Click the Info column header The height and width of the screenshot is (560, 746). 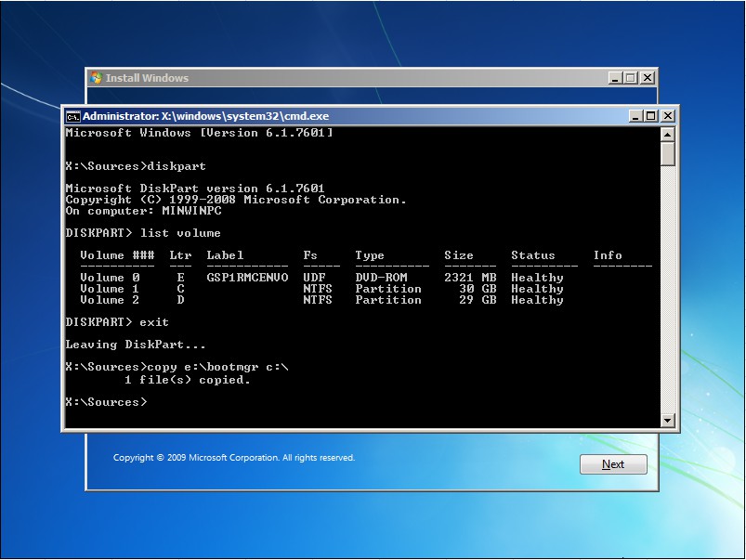click(608, 255)
